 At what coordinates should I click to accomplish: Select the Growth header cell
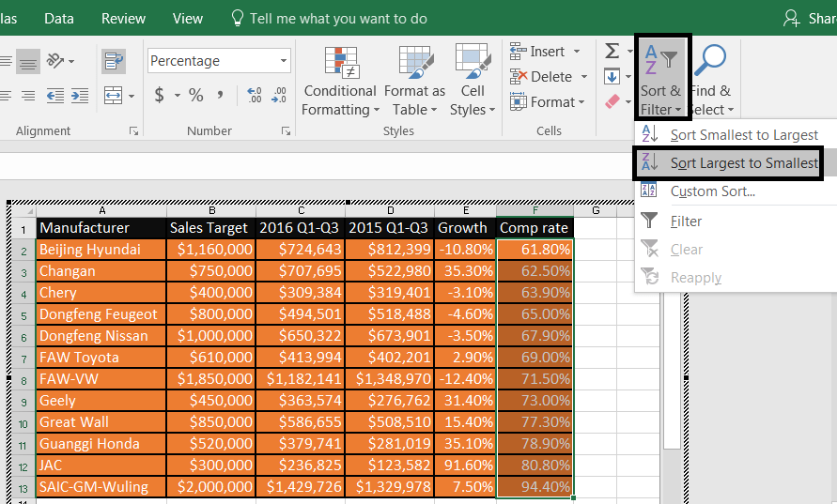tap(466, 228)
